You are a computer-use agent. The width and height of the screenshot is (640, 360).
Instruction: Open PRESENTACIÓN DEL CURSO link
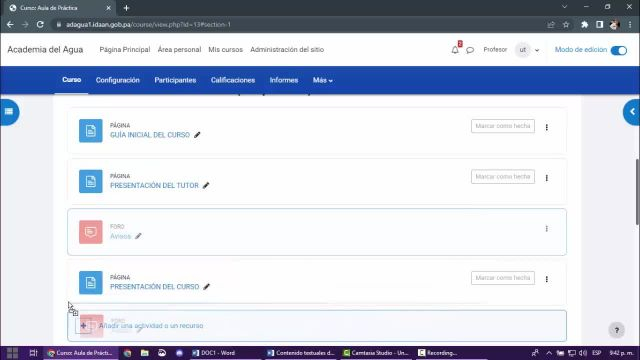pos(155,287)
